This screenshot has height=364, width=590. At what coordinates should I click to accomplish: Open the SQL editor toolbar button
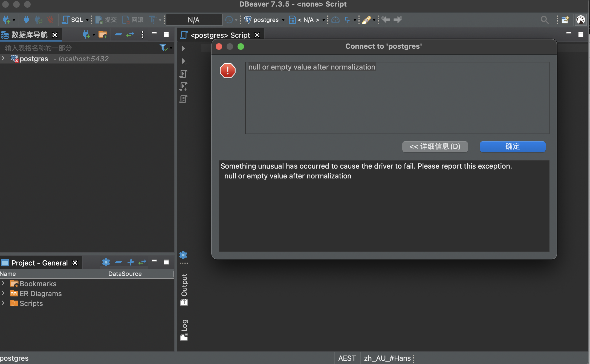click(x=73, y=20)
